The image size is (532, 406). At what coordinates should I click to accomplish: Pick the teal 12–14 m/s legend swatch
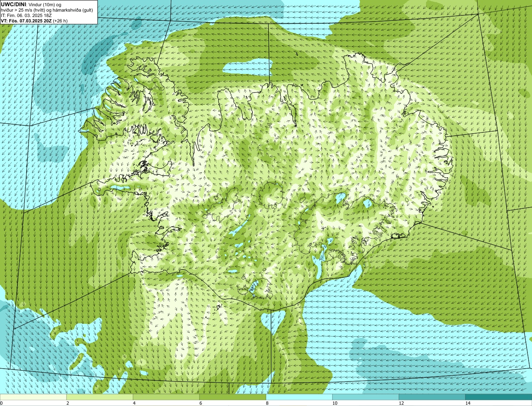tap(432, 397)
